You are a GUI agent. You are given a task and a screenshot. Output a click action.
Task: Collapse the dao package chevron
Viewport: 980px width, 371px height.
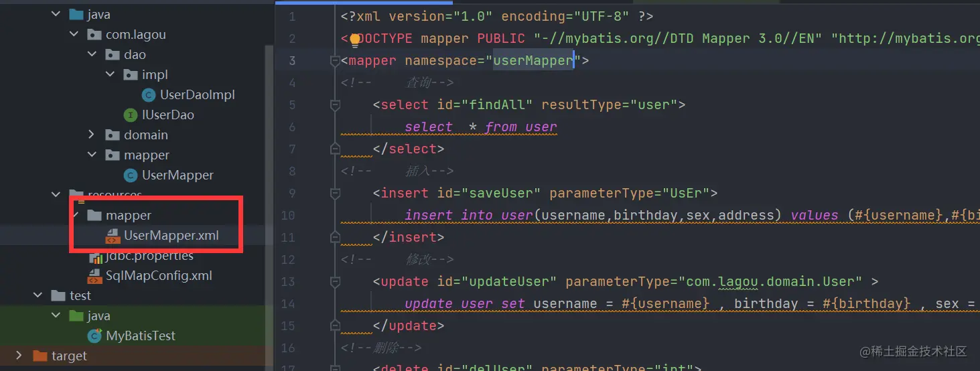coord(92,54)
